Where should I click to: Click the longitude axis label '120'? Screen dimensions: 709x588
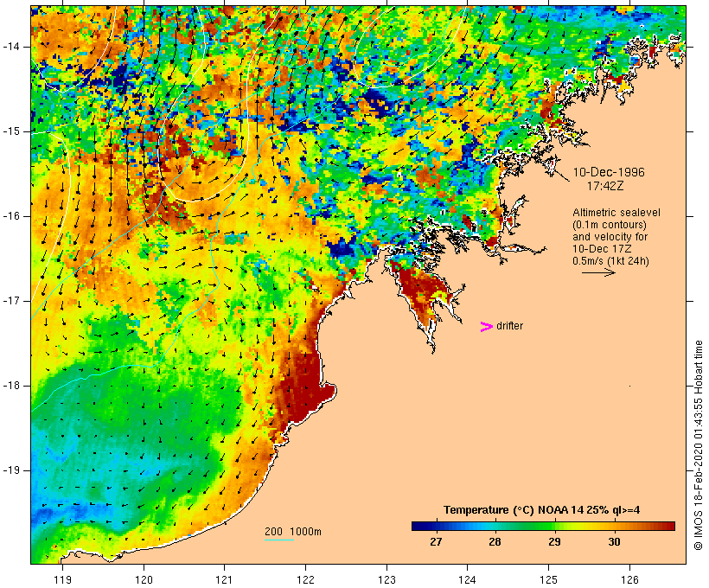(144, 580)
